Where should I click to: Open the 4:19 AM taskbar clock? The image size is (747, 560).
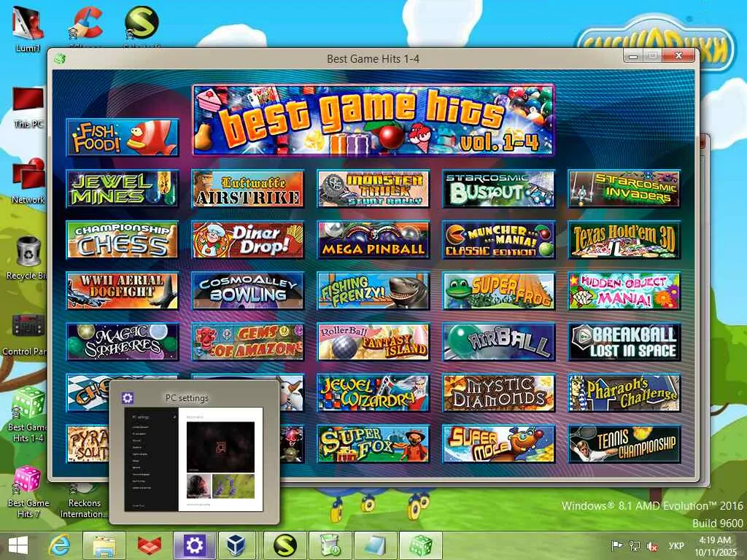click(x=715, y=546)
